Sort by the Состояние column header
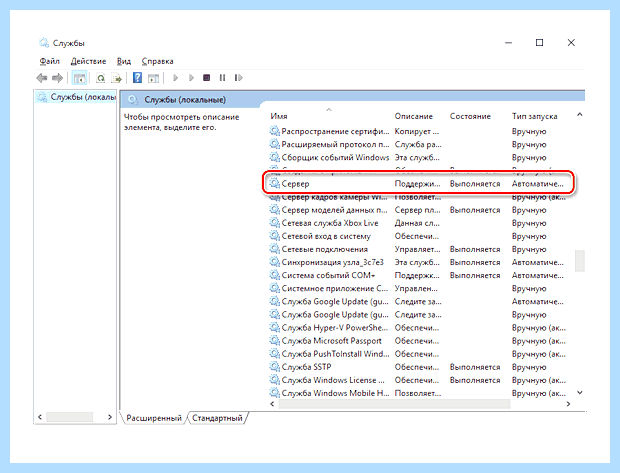This screenshot has width=620, height=473. (x=470, y=116)
